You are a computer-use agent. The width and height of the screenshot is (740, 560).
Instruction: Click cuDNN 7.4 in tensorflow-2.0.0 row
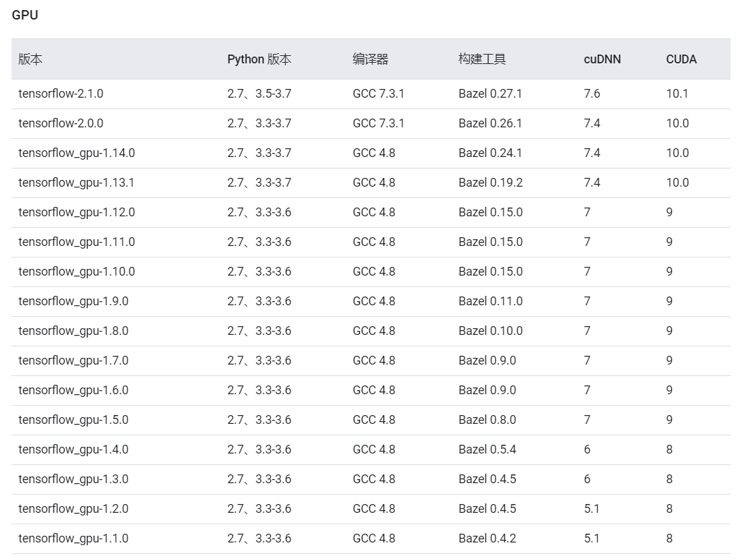click(592, 123)
